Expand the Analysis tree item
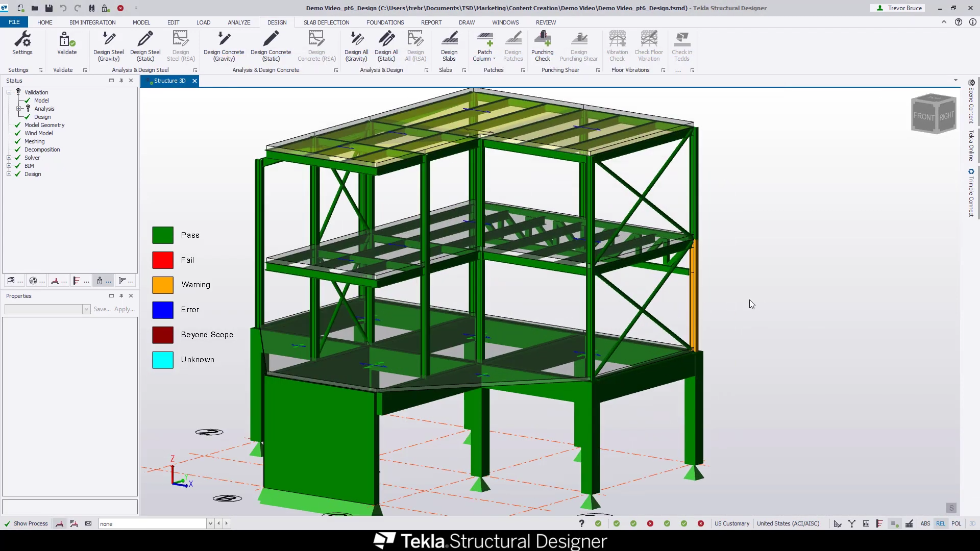 click(19, 109)
